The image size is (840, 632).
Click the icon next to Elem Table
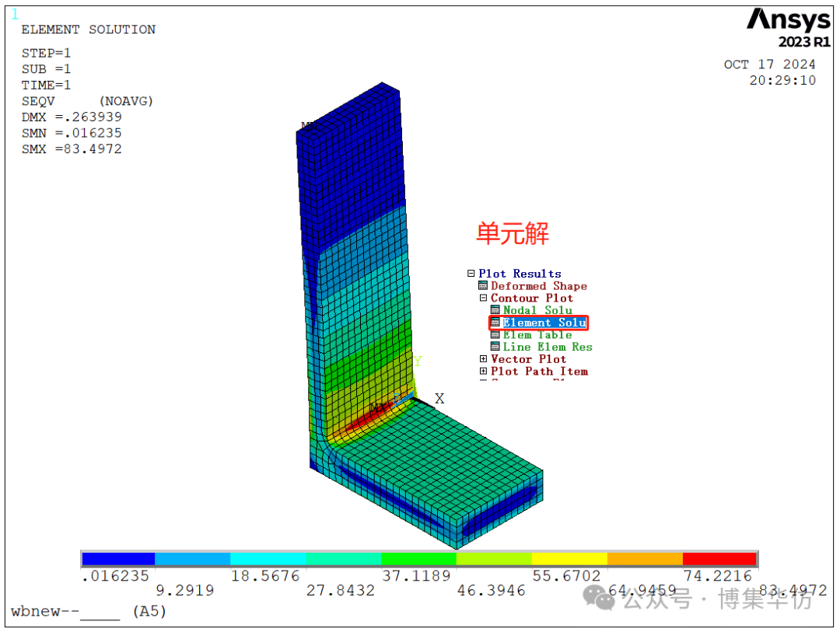(x=495, y=335)
